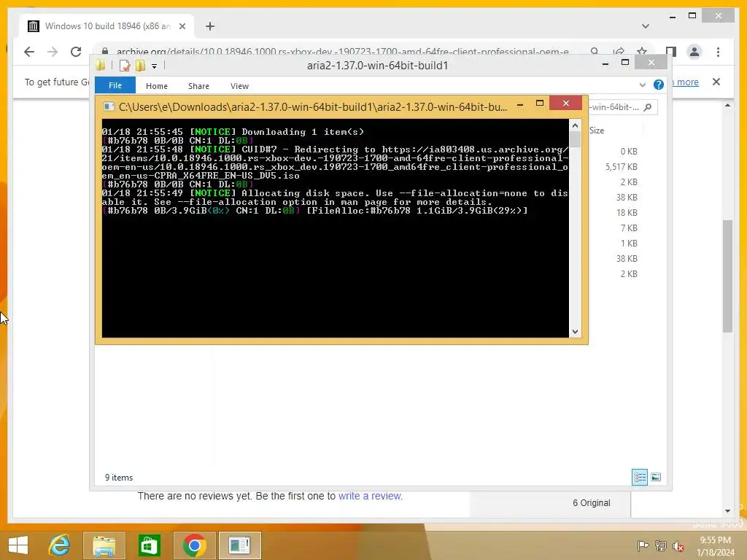Click the browser page scrollbar thumb
The image size is (747, 560).
[x=727, y=276]
